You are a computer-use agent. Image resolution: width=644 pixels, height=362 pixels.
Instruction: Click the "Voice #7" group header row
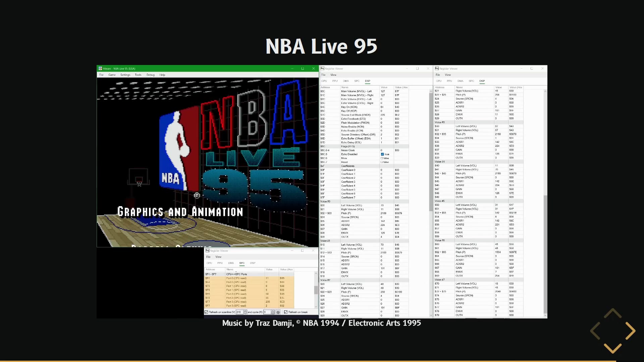pyautogui.click(x=479, y=280)
